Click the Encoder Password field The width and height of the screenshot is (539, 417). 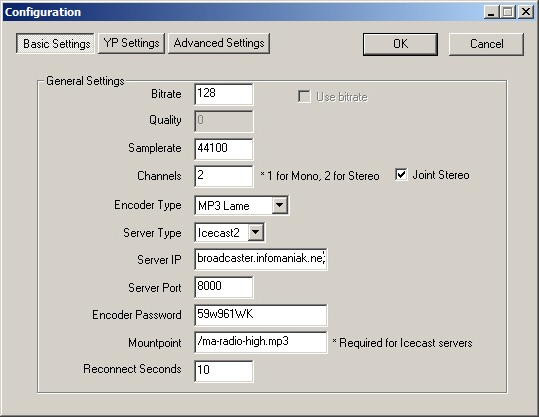coord(261,315)
